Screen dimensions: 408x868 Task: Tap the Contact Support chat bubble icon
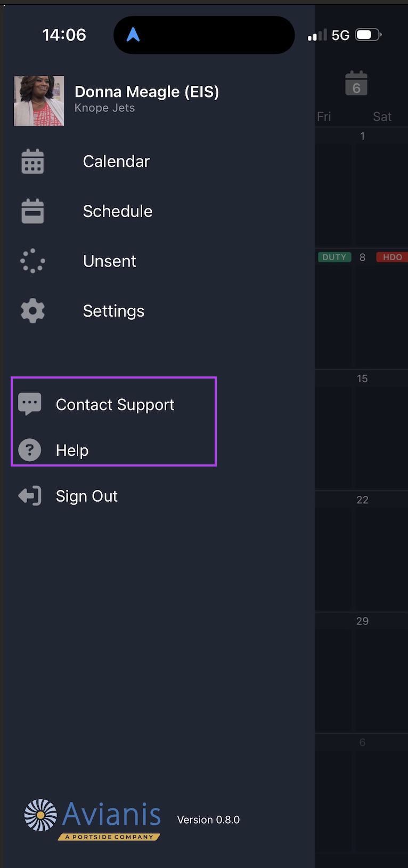coord(30,404)
